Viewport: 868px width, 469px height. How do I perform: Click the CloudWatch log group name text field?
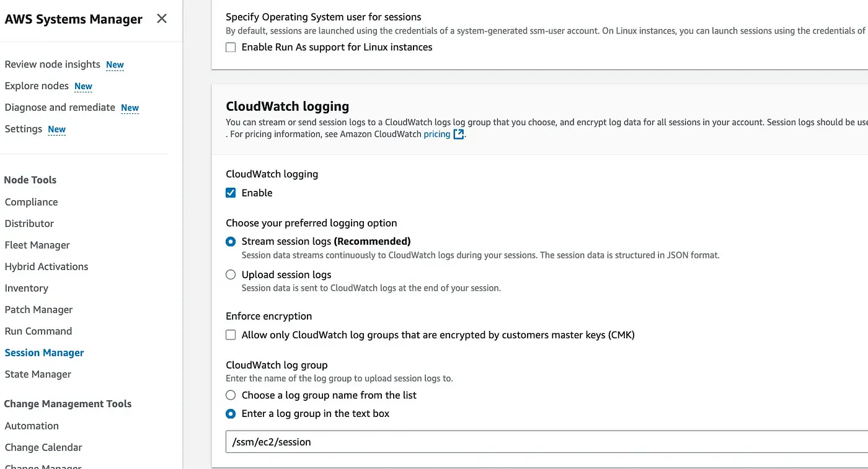434,441
